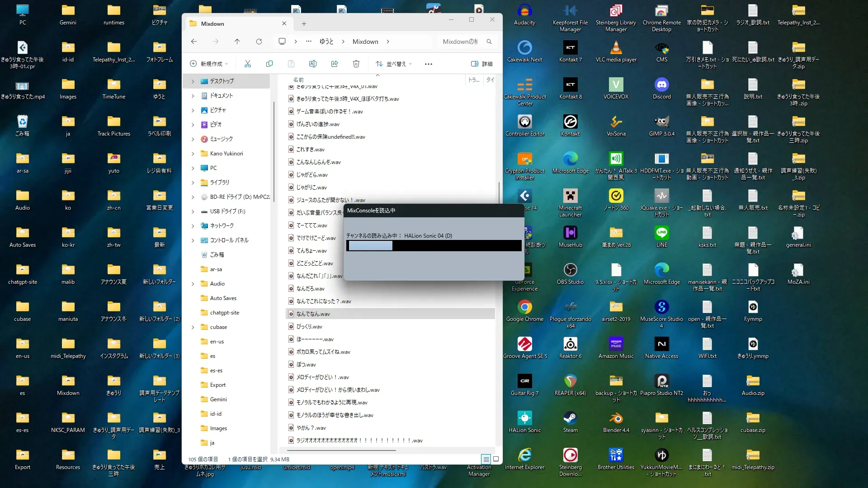The height and width of the screenshot is (488, 868).
Task: Open the three-dots See more toolbar menu
Action: pos(429,64)
